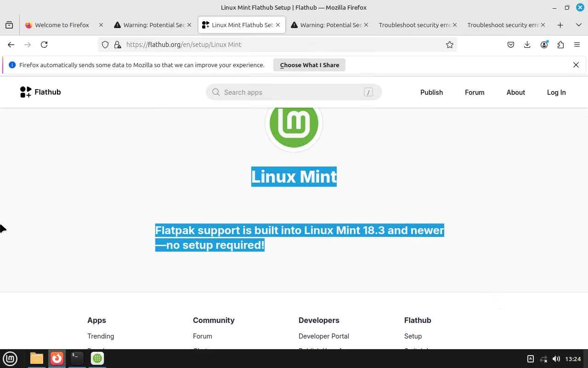Dismiss the Firefox data sharing notification

[x=576, y=65]
